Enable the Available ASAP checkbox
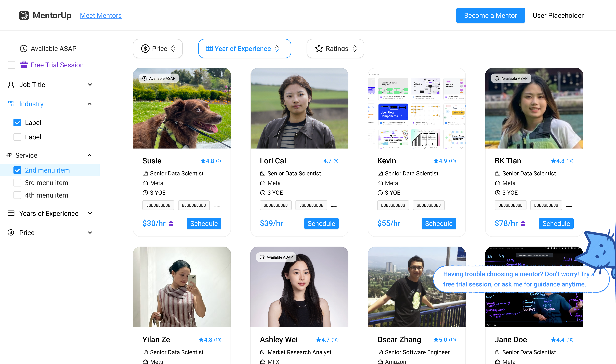The image size is (616, 364). coord(12,49)
